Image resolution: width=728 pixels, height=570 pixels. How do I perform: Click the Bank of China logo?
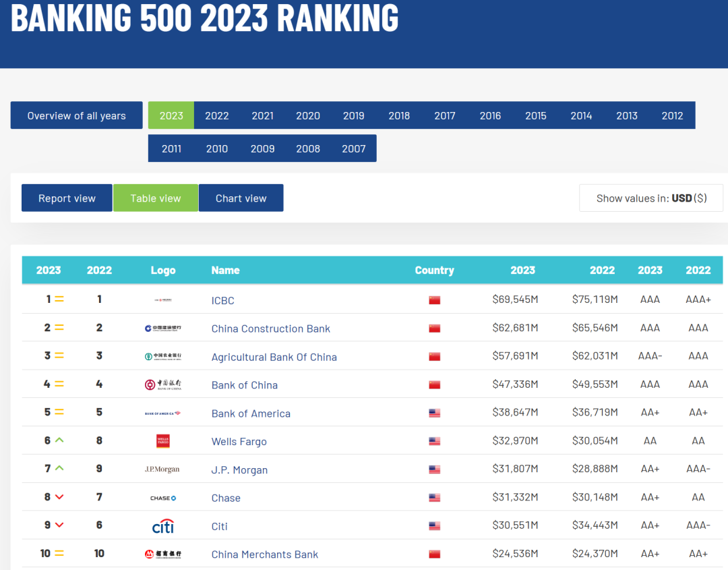coord(163,384)
